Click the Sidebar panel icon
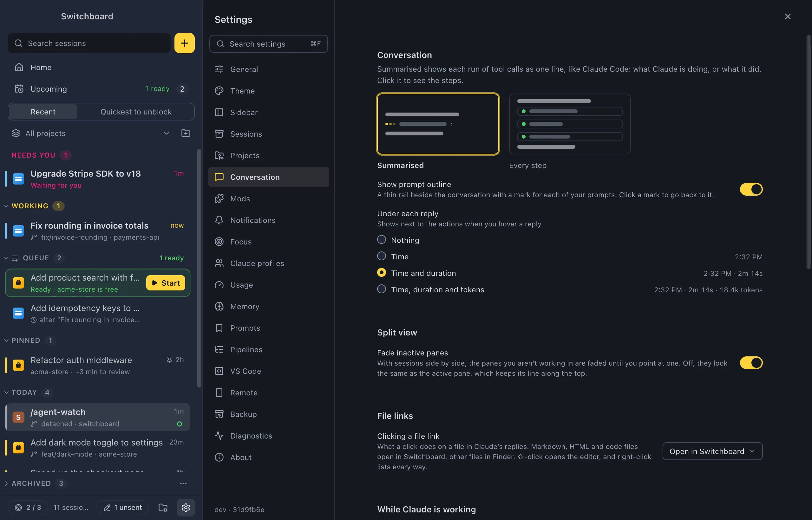The height and width of the screenshot is (520, 812). pyautogui.click(x=219, y=113)
